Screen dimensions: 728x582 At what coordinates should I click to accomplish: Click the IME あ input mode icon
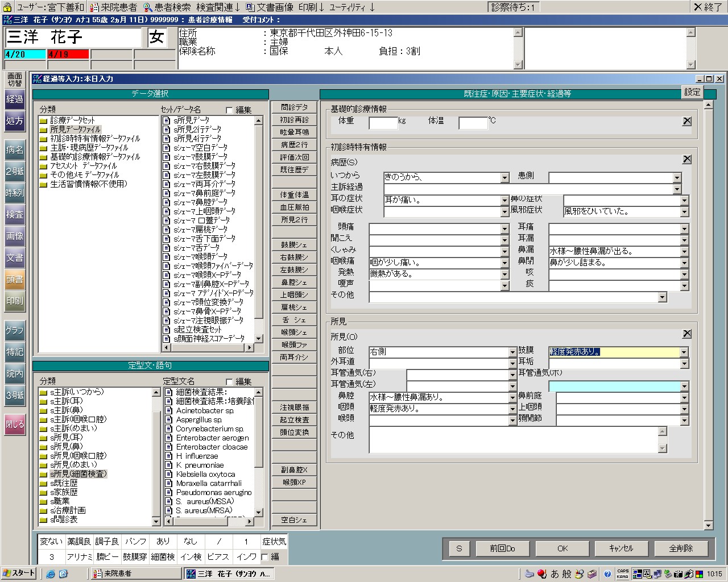(x=555, y=573)
